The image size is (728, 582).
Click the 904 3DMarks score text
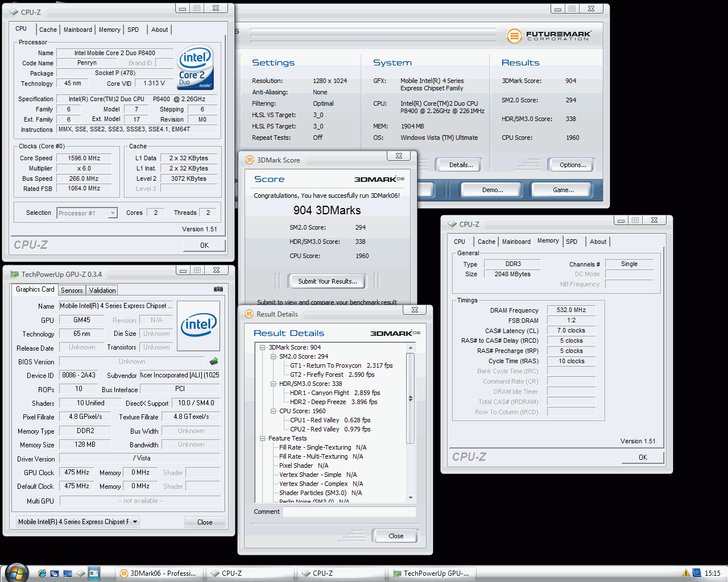(x=327, y=210)
